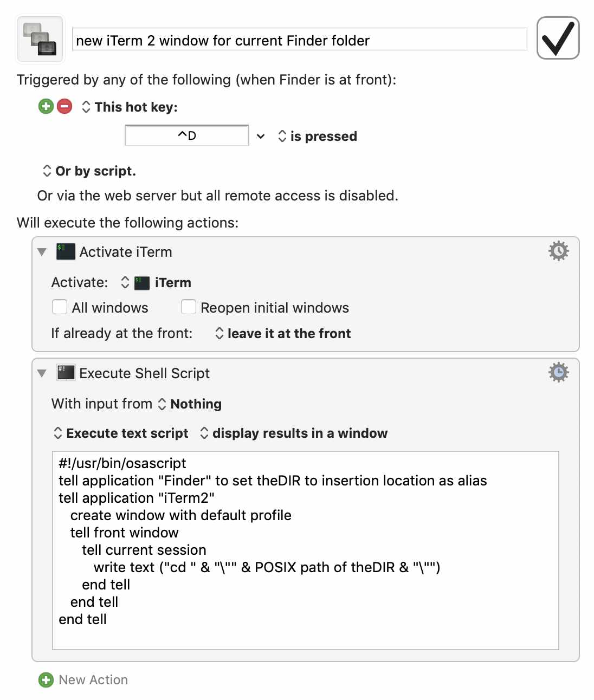The width and height of the screenshot is (594, 700).
Task: Open 'leave it at the front' popup
Action: point(283,333)
